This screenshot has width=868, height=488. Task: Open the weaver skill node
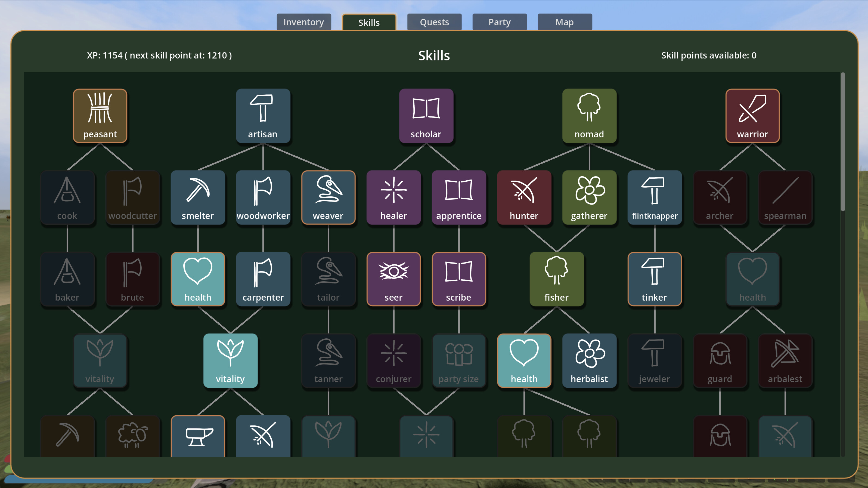[x=328, y=198]
